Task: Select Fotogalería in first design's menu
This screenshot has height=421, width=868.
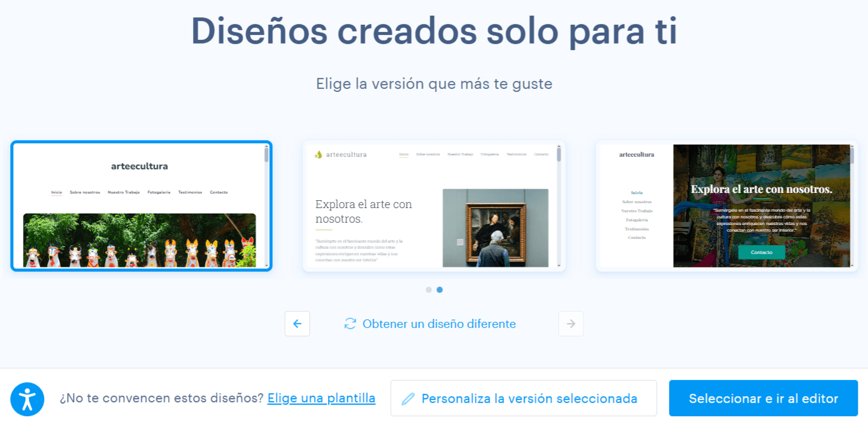Action: click(159, 192)
